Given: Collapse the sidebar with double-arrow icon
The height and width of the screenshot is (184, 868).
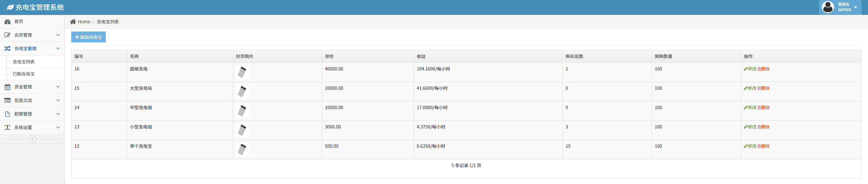Looking at the screenshot, I should click(32, 139).
